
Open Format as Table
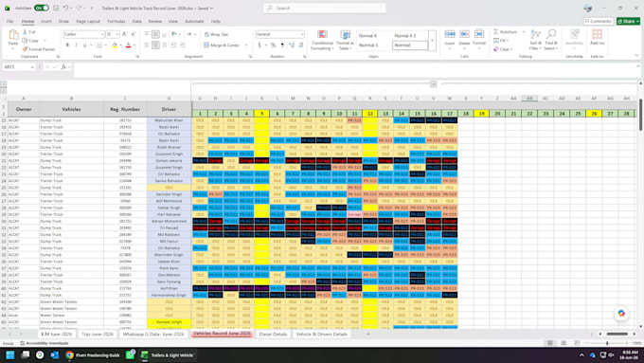[x=345, y=40]
